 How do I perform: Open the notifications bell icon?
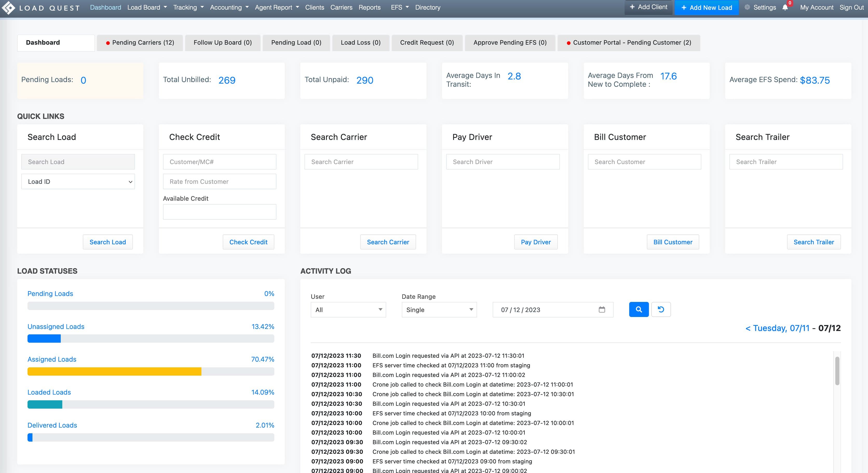(x=785, y=8)
